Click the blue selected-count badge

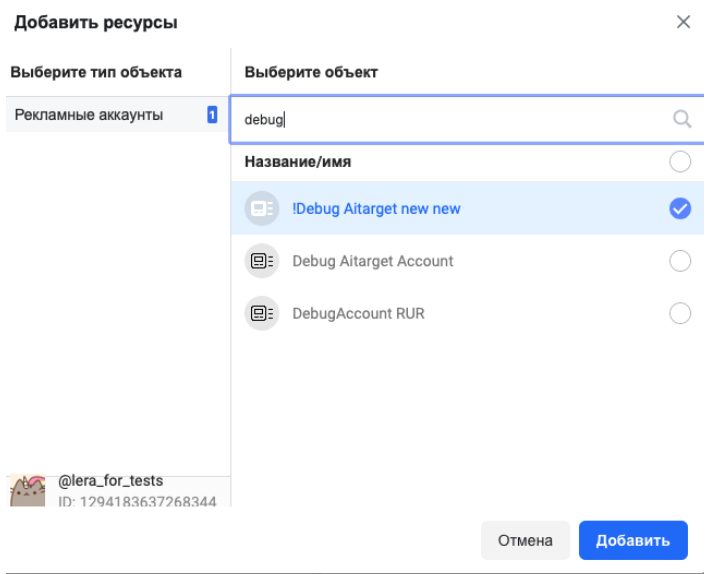(212, 114)
